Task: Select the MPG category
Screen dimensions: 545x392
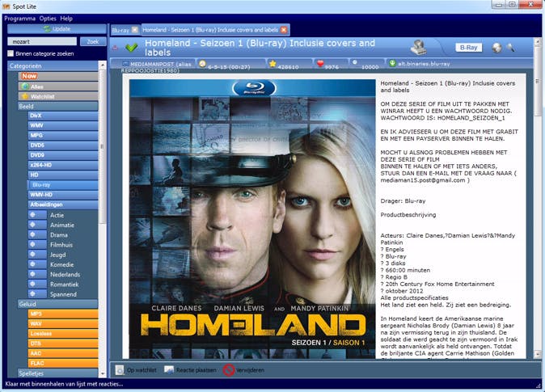Action: tap(62, 135)
